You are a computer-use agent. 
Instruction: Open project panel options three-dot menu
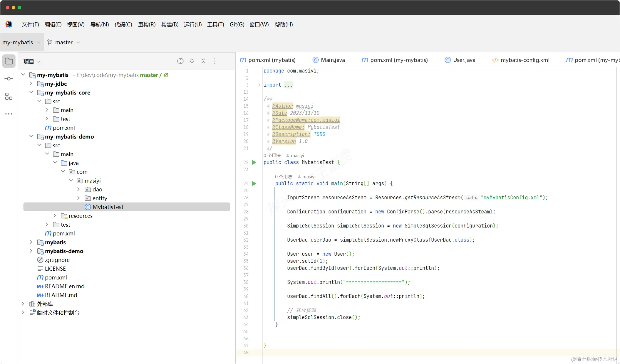tap(215, 61)
